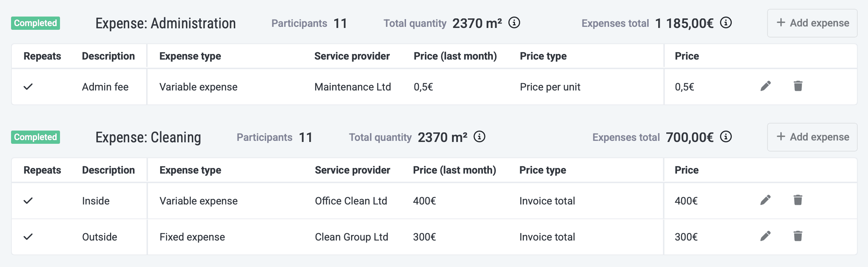Show info for Cleaning expenses total
The width and height of the screenshot is (868, 267).
726,137
